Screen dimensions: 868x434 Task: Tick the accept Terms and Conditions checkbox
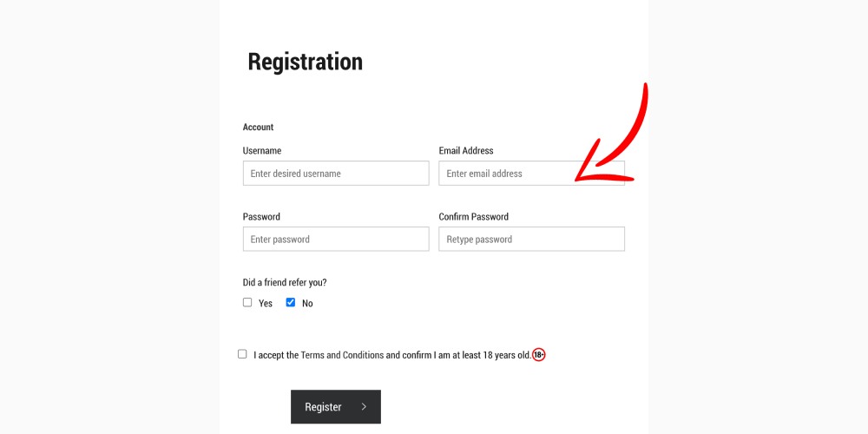(x=242, y=354)
